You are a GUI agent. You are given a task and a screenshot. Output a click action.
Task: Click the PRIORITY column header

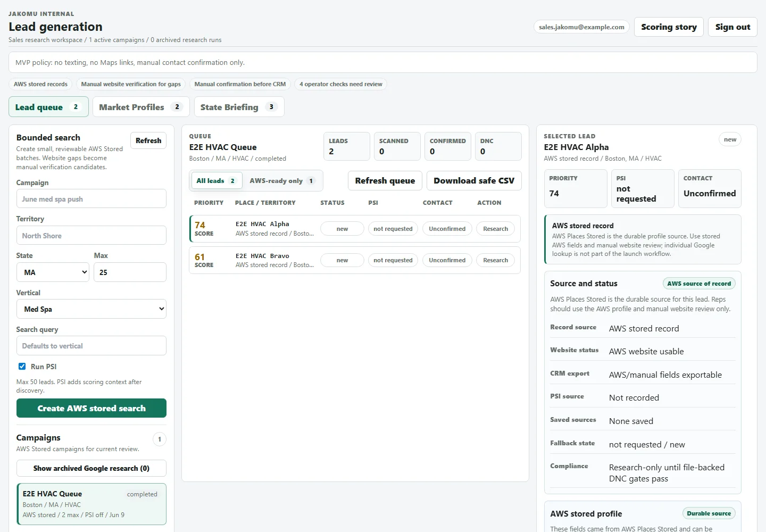[x=209, y=203]
